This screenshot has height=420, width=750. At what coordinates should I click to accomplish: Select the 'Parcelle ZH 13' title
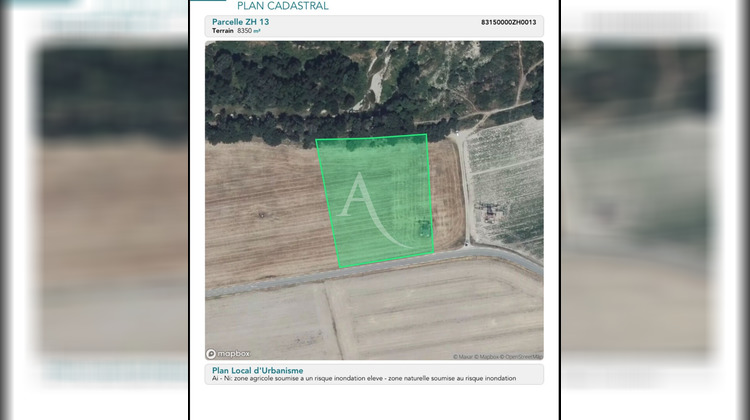pyautogui.click(x=240, y=22)
